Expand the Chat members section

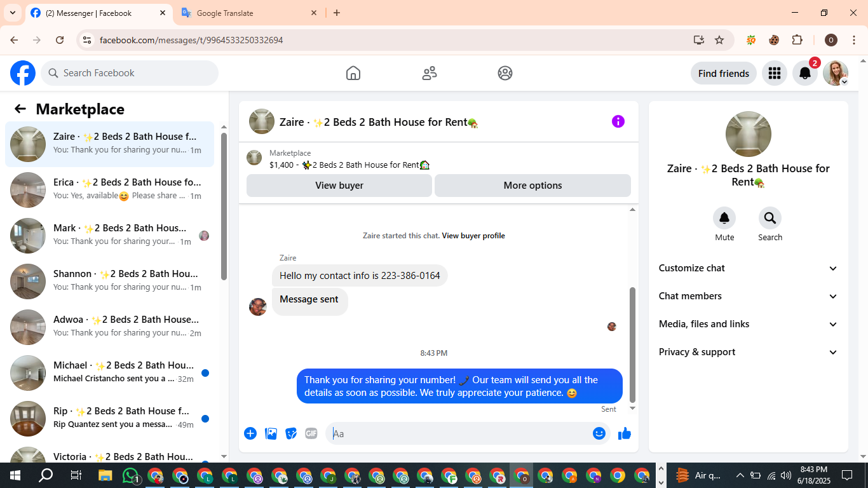pos(748,296)
